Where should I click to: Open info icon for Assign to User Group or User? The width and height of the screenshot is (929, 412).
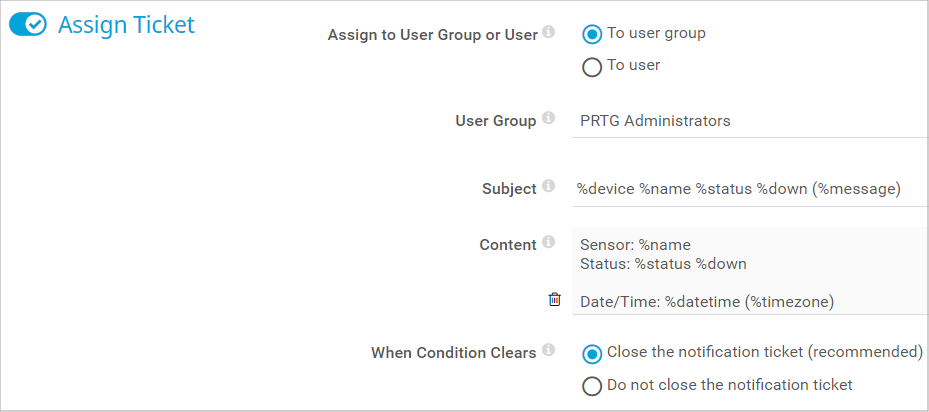click(x=548, y=33)
